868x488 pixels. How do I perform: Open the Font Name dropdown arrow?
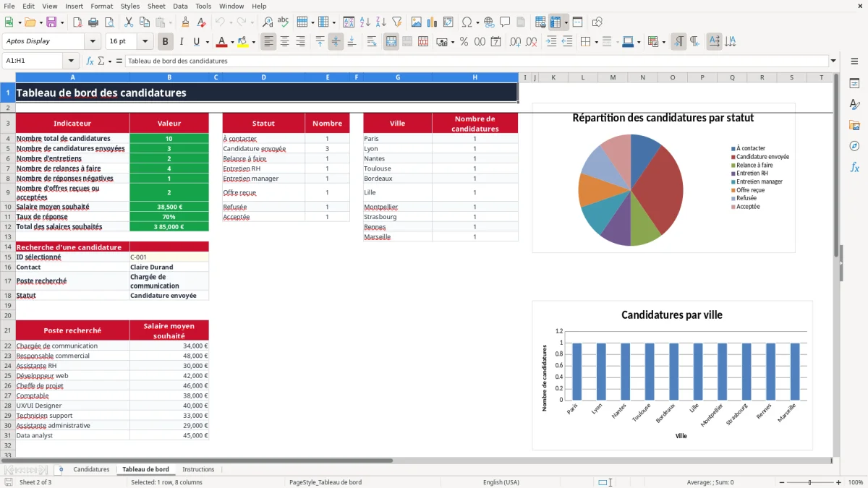93,42
